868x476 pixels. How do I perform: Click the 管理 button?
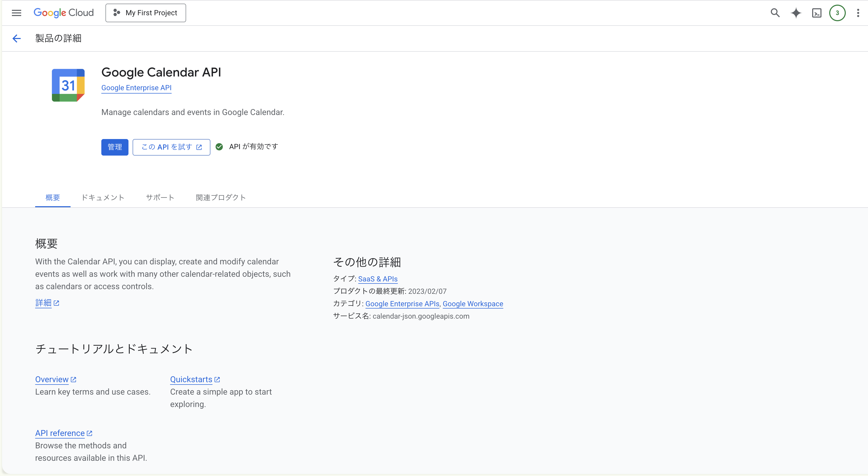tap(115, 147)
